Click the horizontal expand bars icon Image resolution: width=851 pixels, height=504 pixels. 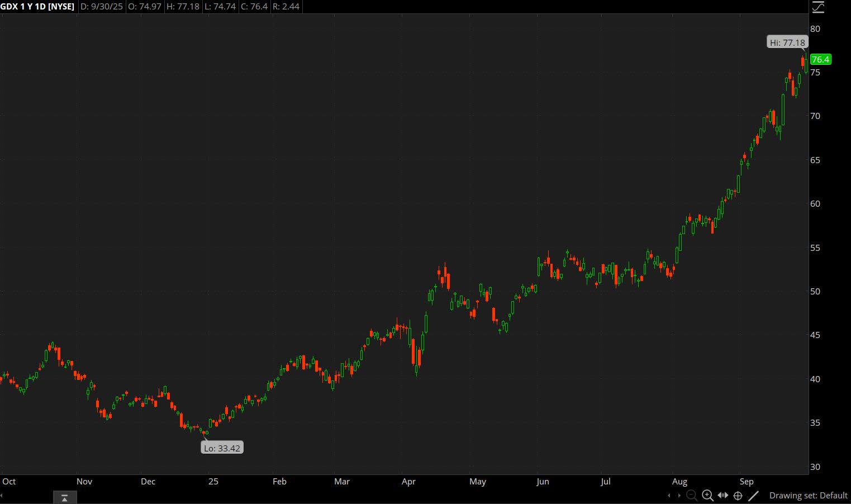click(723, 495)
